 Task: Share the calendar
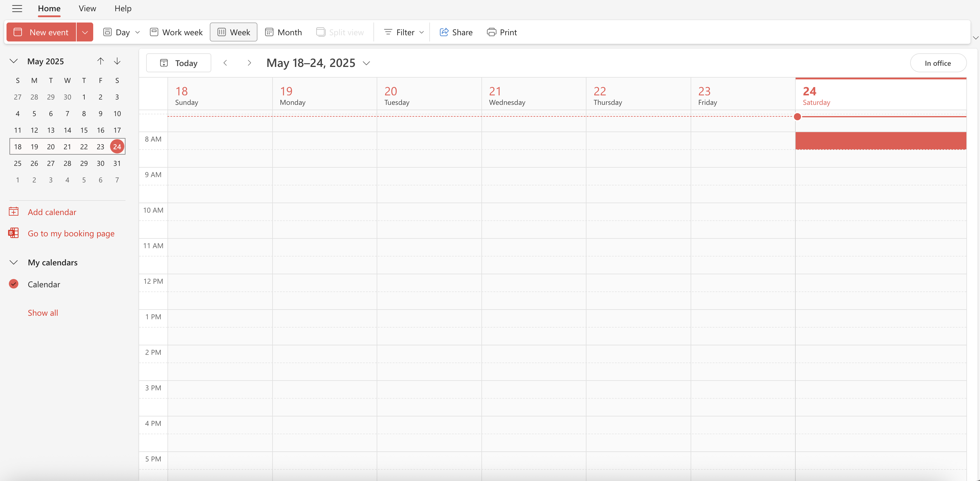pyautogui.click(x=456, y=32)
